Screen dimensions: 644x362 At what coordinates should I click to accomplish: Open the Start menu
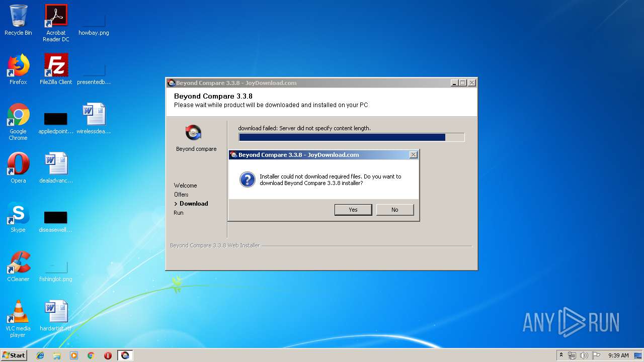[14, 355]
